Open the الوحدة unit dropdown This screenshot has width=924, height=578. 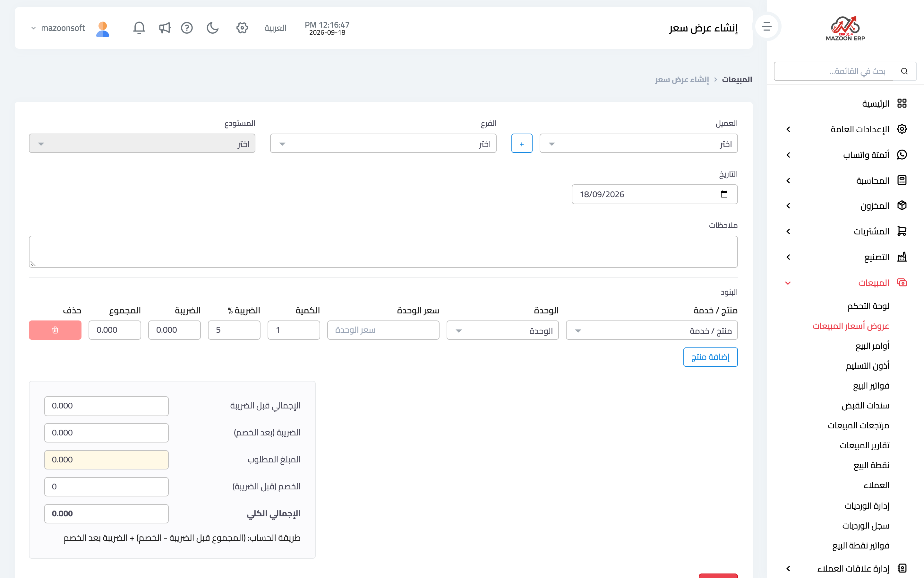click(x=502, y=330)
